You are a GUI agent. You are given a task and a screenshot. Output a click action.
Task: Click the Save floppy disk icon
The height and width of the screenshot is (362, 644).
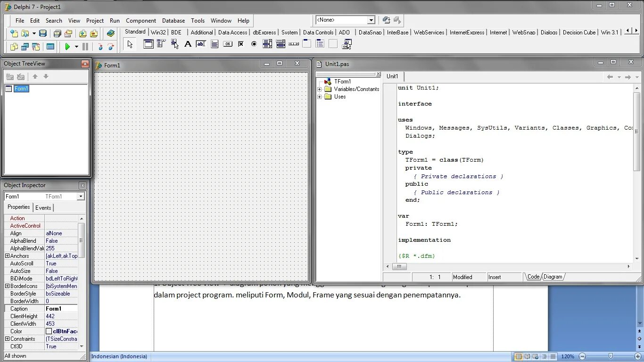[x=43, y=33]
